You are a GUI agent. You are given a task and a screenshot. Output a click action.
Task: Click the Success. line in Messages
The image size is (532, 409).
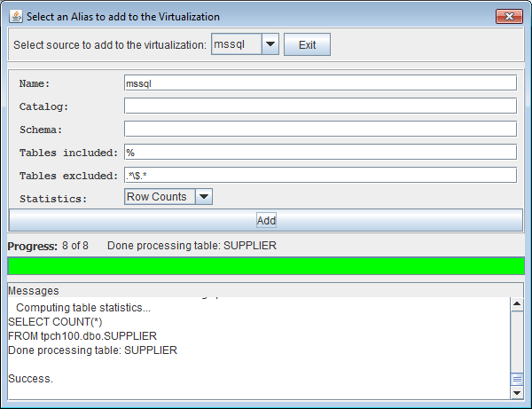(x=31, y=379)
